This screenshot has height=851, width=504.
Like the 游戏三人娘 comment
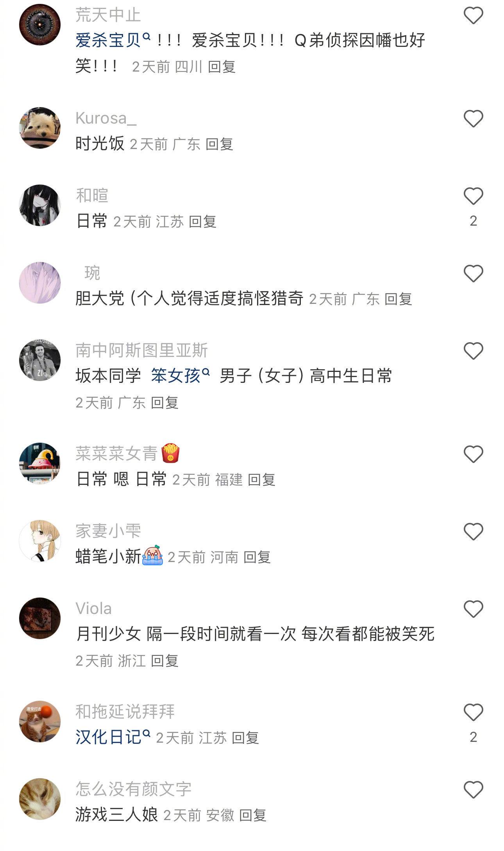pos(473,790)
